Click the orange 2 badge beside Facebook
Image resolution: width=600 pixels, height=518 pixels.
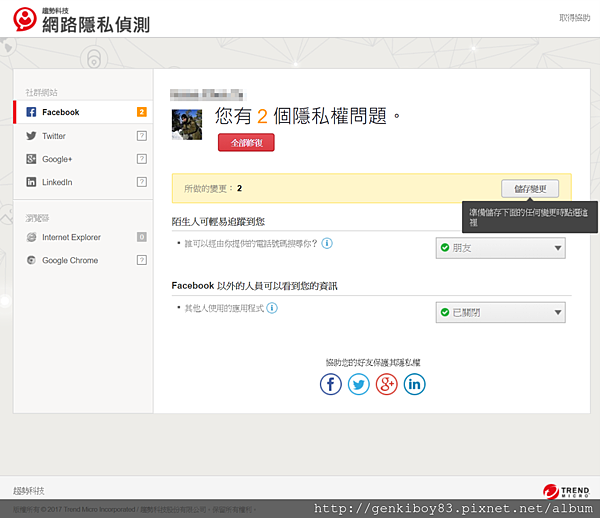142,112
